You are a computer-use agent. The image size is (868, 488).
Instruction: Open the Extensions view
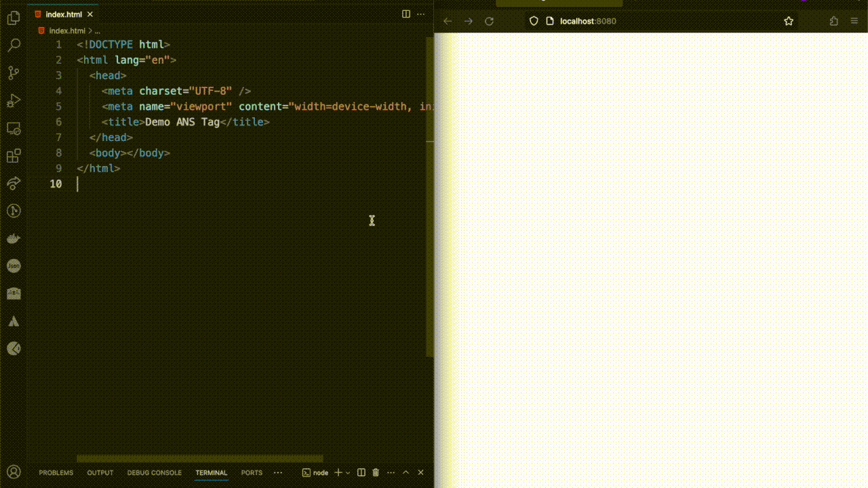(14, 156)
